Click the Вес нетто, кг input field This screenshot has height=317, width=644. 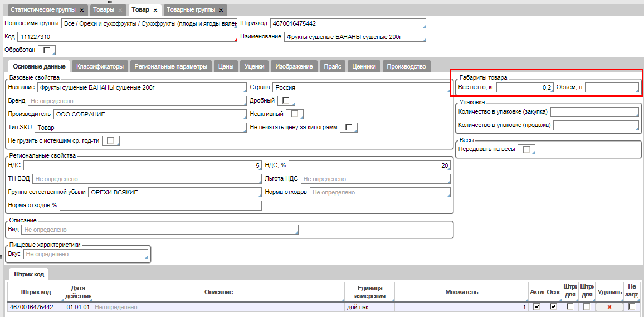coord(524,88)
